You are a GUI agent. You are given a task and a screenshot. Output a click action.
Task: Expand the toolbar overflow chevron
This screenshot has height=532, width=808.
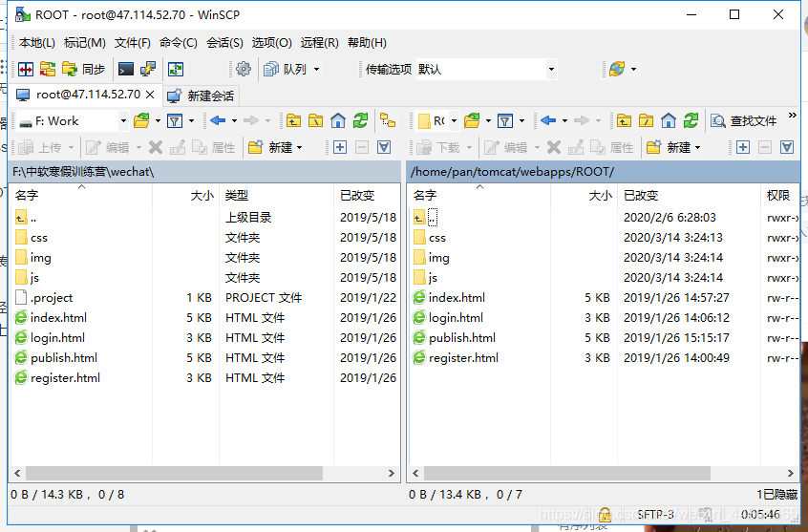click(x=792, y=115)
